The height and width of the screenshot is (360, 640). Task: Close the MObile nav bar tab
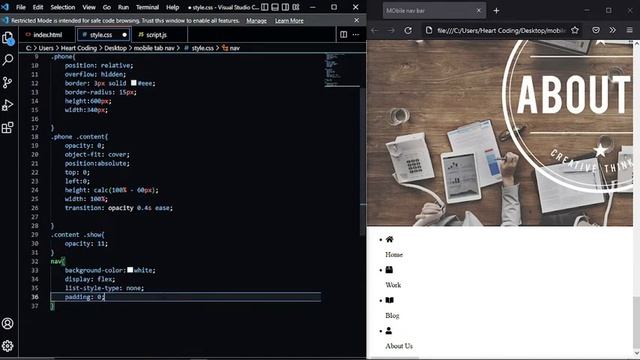pyautogui.click(x=478, y=11)
